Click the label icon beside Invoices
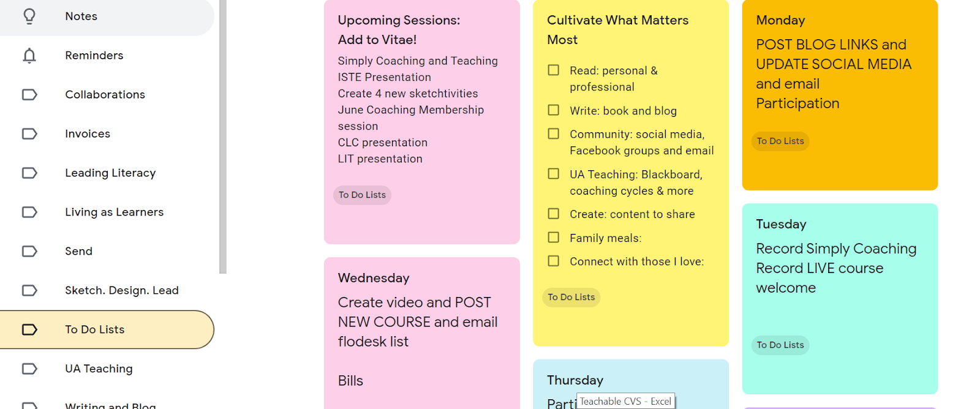This screenshot has width=980, height=409. pos(29,133)
